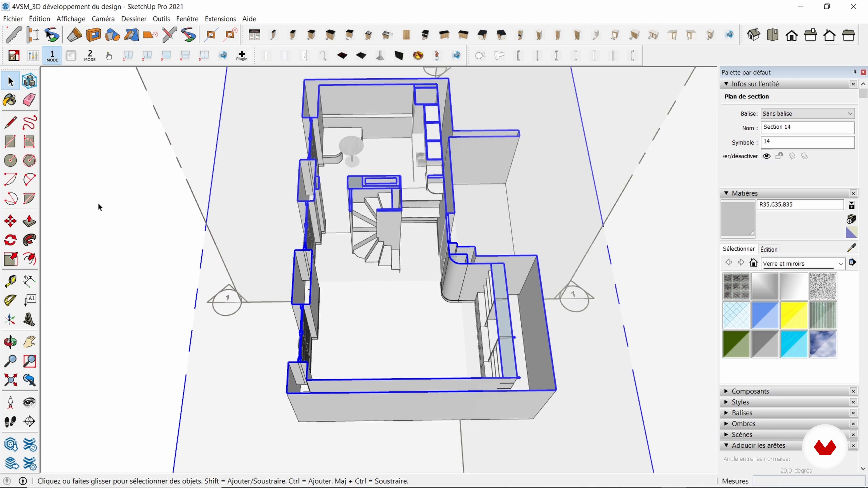Screen dimensions: 868x488
Task: Switch to the Édition materials tab
Action: pos(769,249)
